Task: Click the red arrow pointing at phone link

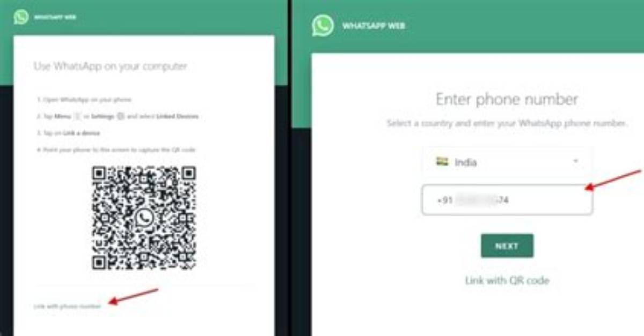Action: pyautogui.click(x=134, y=296)
